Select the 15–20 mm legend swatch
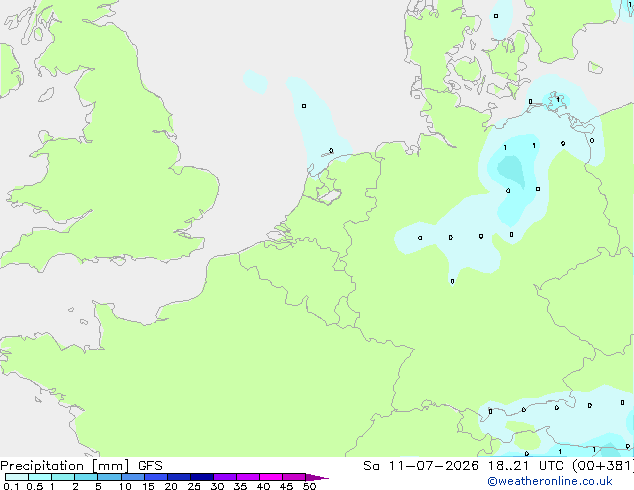Image resolution: width=634 pixels, height=490 pixels. (x=156, y=477)
